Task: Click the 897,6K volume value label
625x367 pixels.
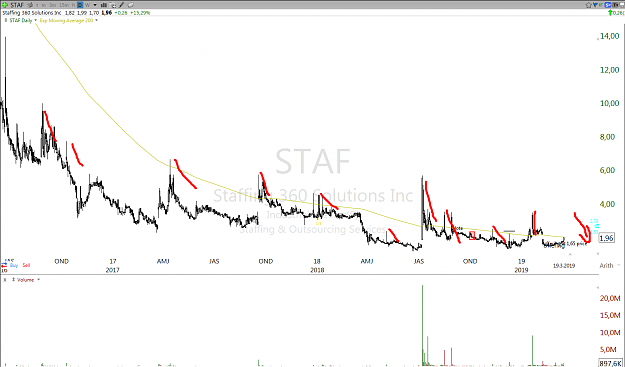Action: [610, 363]
